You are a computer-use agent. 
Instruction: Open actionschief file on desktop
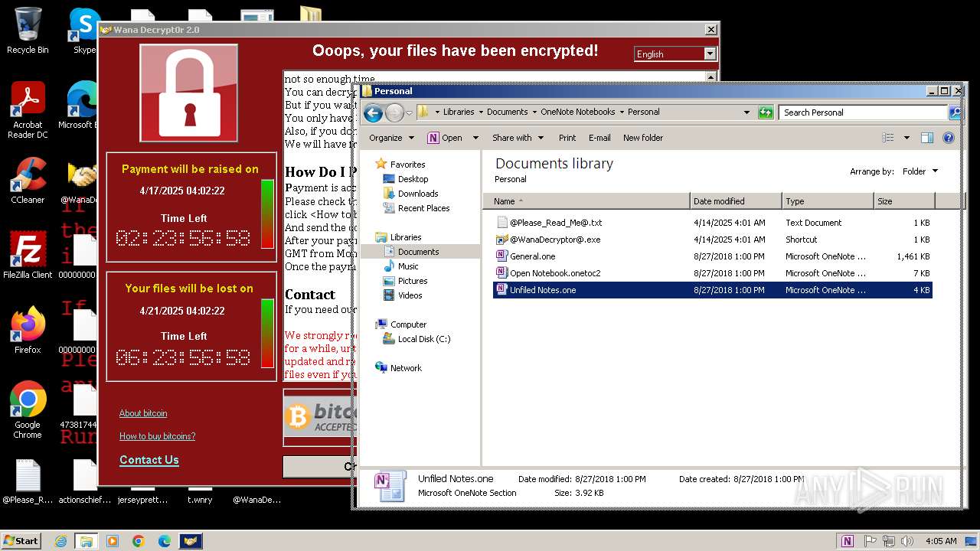click(85, 482)
